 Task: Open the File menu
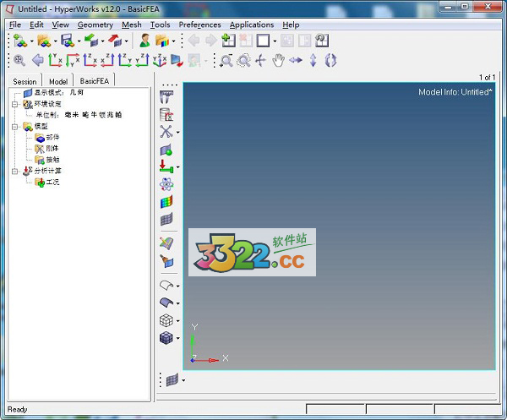(x=15, y=25)
